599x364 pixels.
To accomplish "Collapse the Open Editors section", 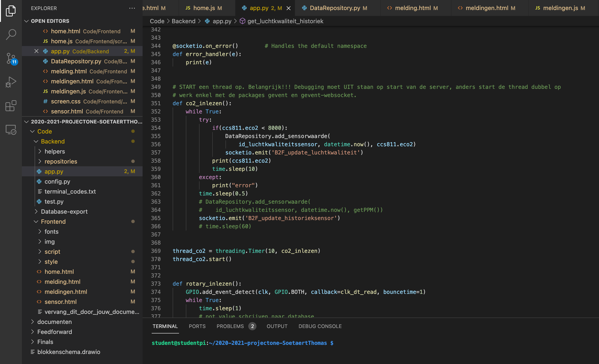I will 26,21.
